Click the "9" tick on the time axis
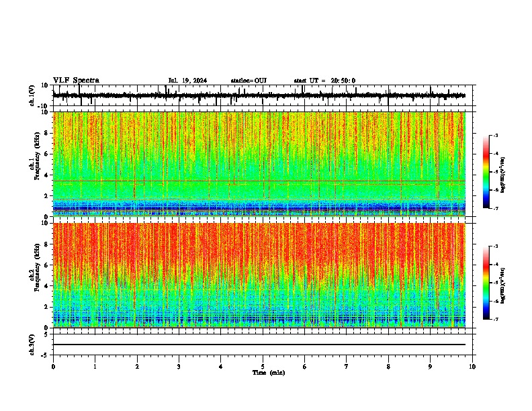The image size is (532, 411). [x=430, y=367]
